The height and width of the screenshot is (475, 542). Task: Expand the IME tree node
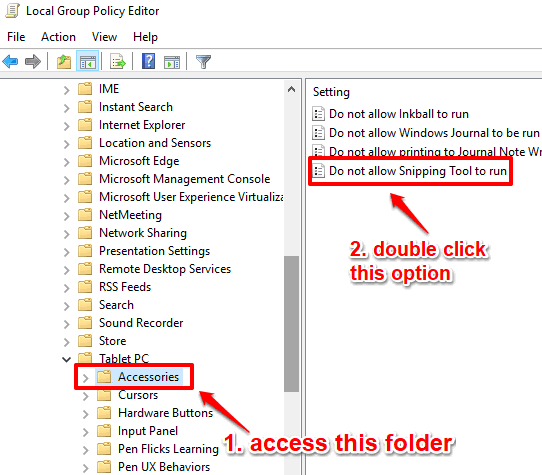coord(66,90)
